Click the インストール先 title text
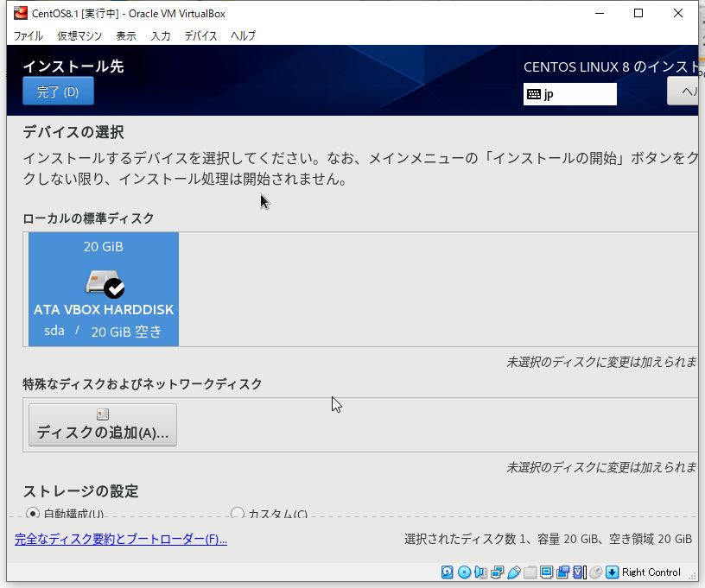 pos(73,66)
